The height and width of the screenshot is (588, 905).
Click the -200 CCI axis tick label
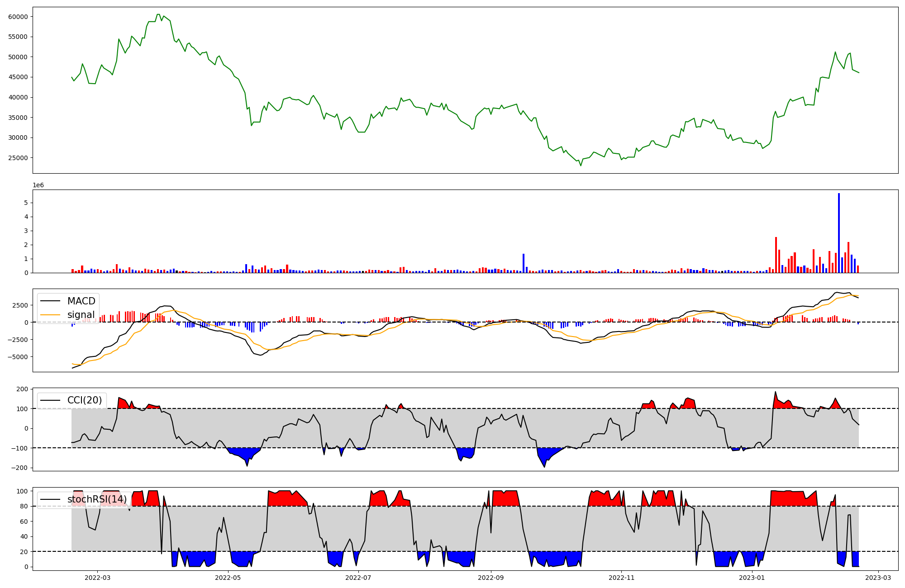19,468
